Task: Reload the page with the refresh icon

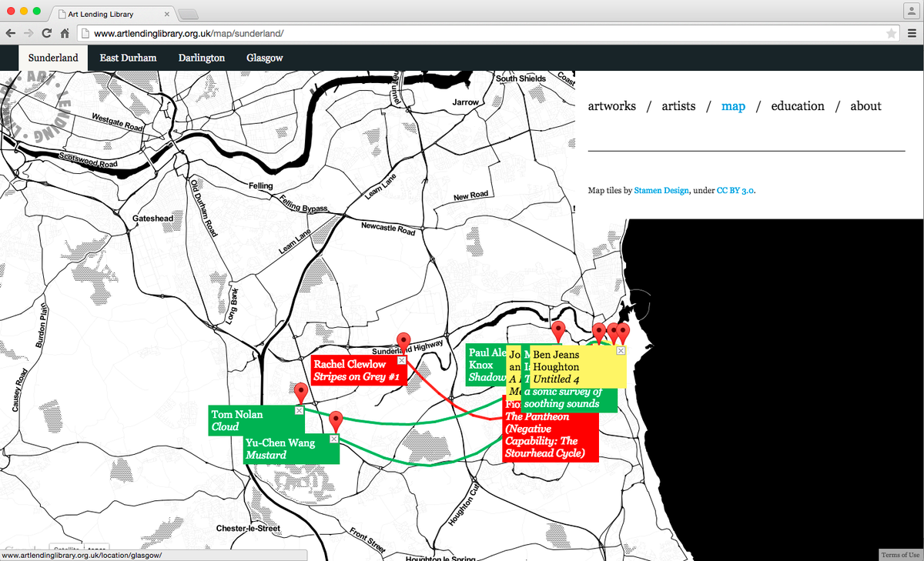Action: [47, 33]
